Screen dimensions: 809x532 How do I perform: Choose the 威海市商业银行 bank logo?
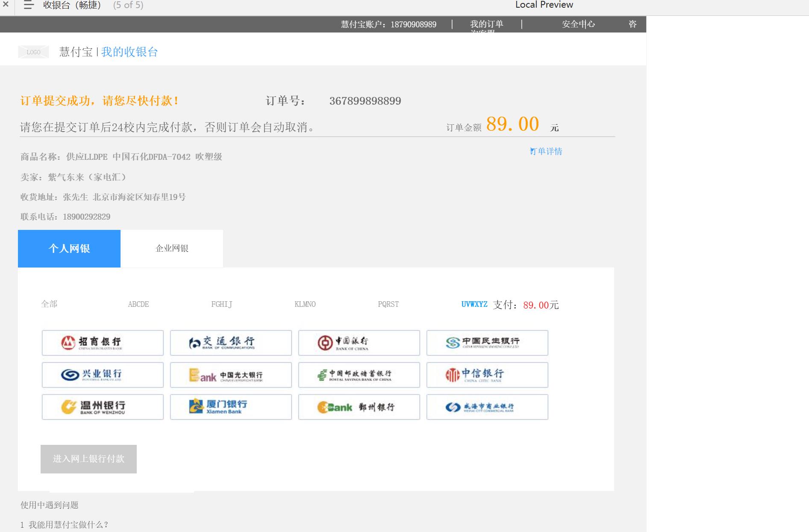(487, 407)
